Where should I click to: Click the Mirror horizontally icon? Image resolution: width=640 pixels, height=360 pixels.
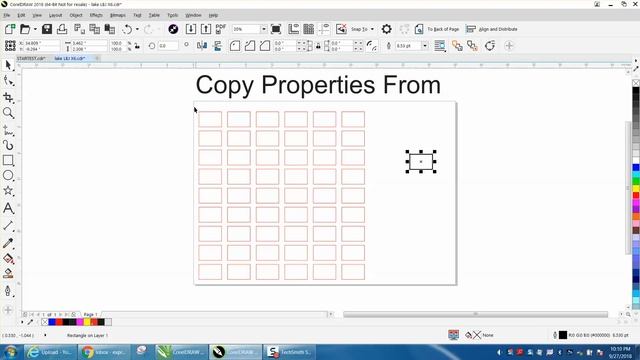(x=202, y=46)
